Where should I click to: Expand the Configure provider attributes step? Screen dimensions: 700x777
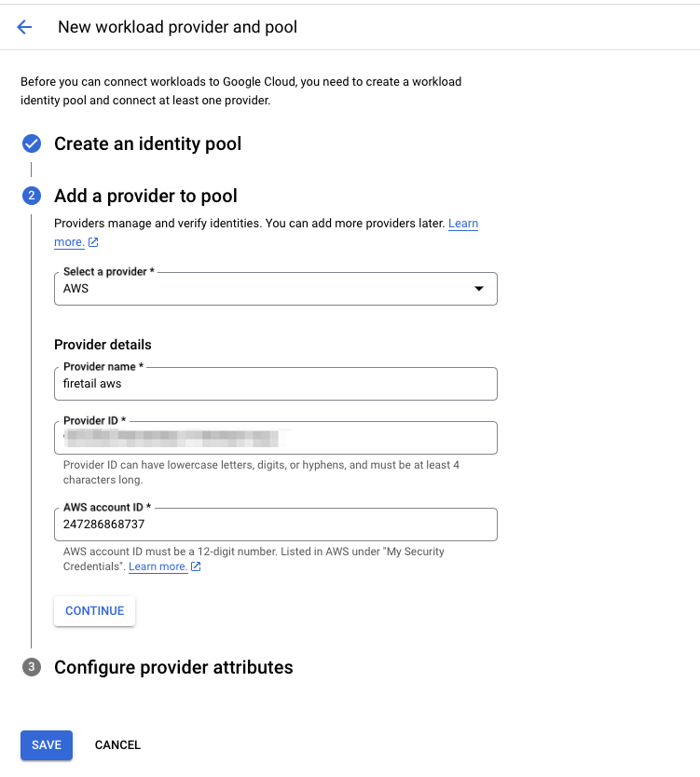(x=173, y=667)
